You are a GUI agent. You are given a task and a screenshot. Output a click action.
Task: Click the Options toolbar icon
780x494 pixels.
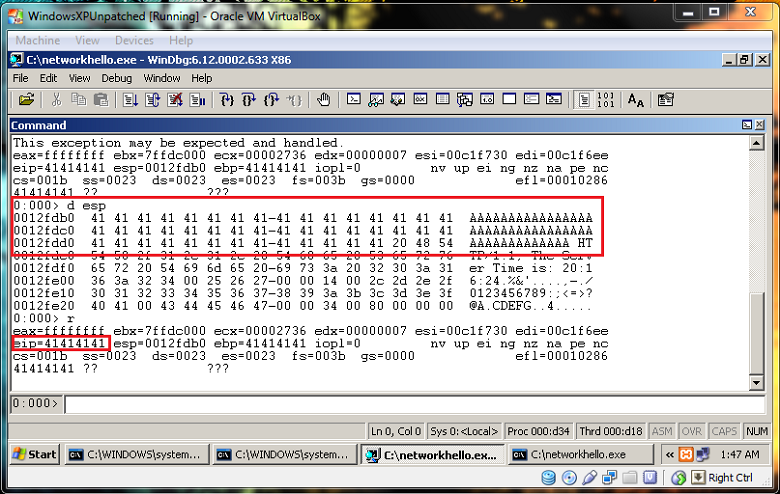[x=666, y=100]
